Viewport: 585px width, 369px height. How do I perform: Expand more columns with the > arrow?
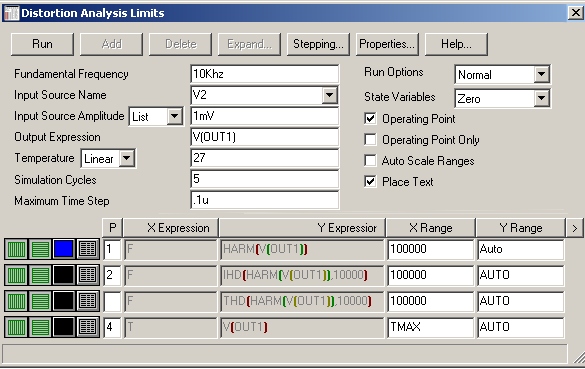[x=575, y=228]
